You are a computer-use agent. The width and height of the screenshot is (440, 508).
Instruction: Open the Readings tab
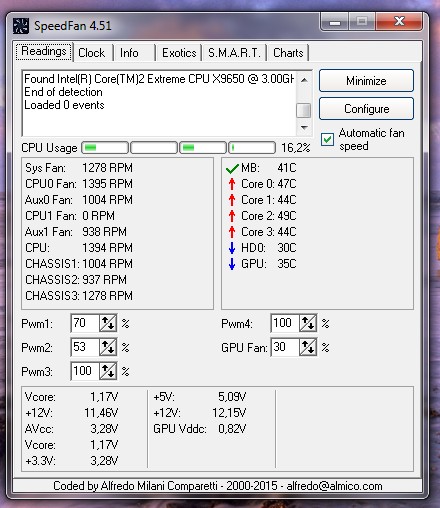(44, 52)
